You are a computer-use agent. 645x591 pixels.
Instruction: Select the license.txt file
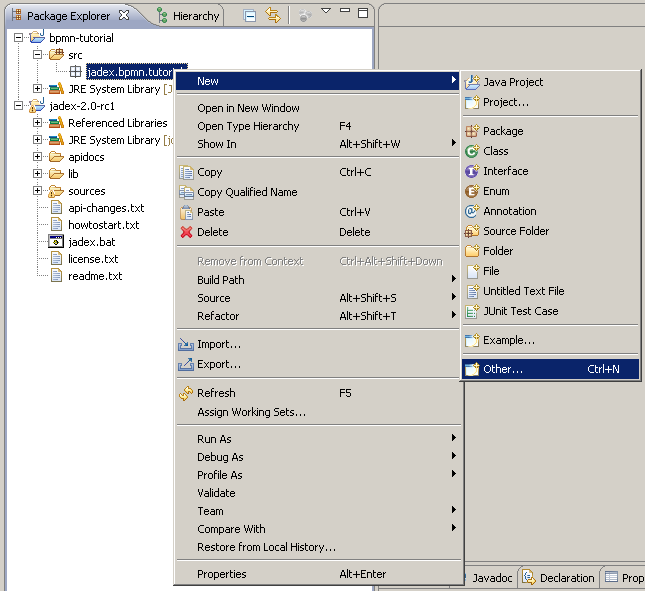tap(92, 259)
